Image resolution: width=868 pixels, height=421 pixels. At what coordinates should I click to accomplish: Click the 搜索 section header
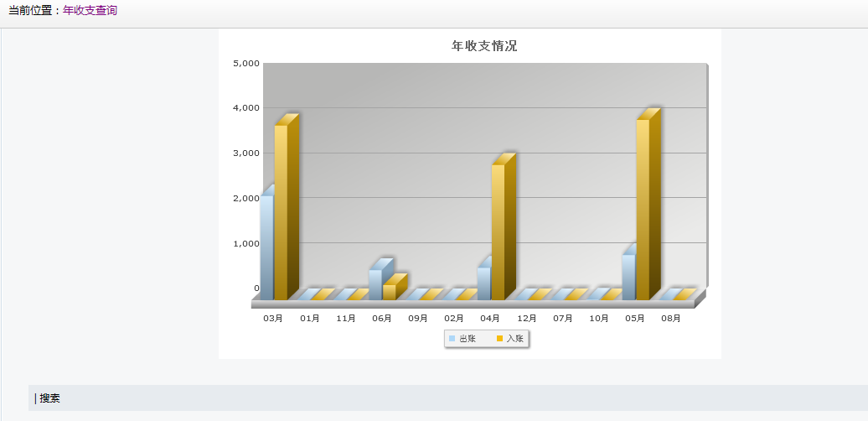click(x=49, y=398)
